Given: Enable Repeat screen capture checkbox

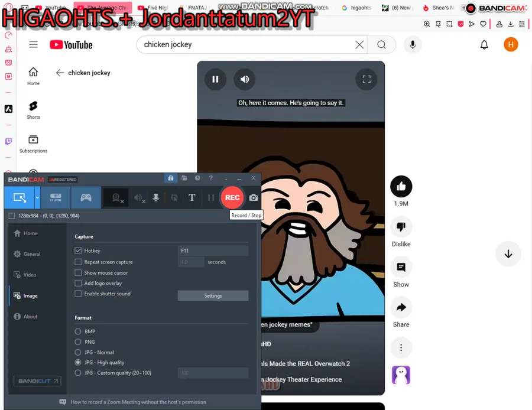Looking at the screenshot, I should tap(78, 262).
